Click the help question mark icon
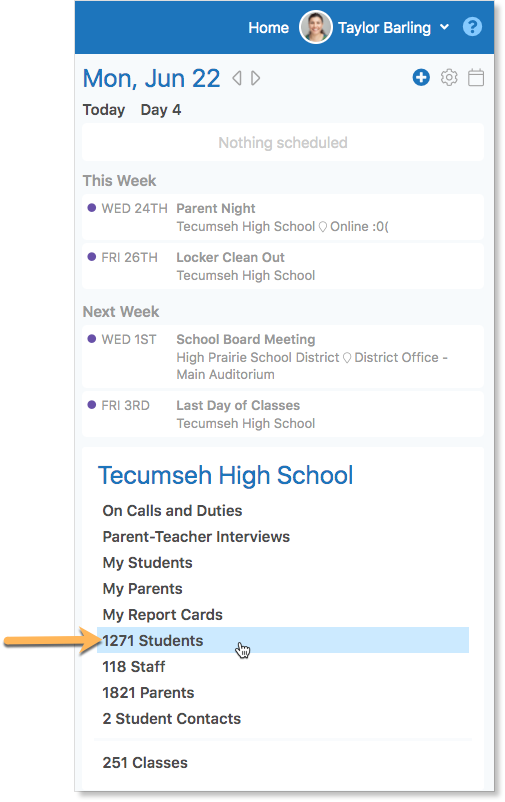Viewport: 505px width, 802px height. (x=472, y=27)
